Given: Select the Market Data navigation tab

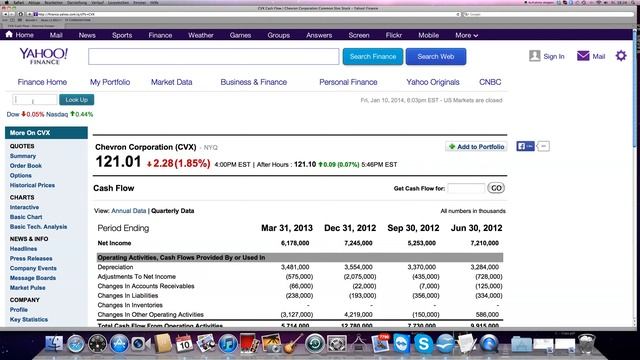Looking at the screenshot, I should coord(171,82).
